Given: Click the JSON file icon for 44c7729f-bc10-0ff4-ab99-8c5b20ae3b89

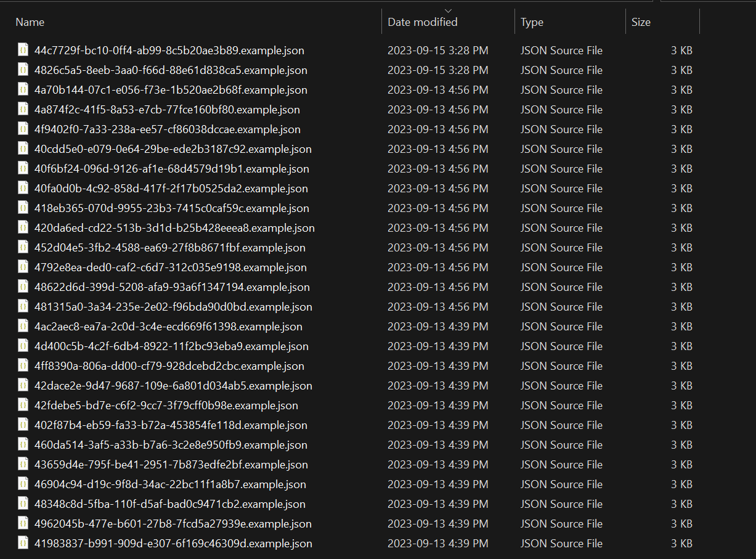Looking at the screenshot, I should pos(23,51).
